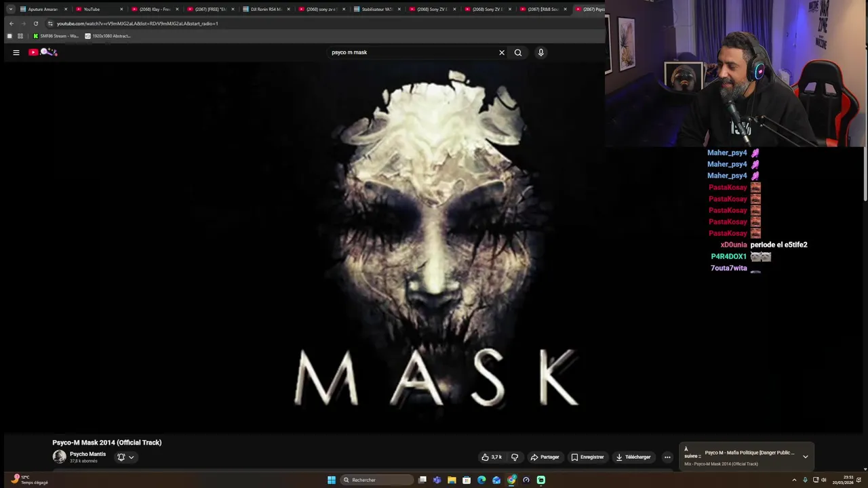868x488 pixels.
Task: Click the site information icon in address bar
Action: tap(50, 23)
